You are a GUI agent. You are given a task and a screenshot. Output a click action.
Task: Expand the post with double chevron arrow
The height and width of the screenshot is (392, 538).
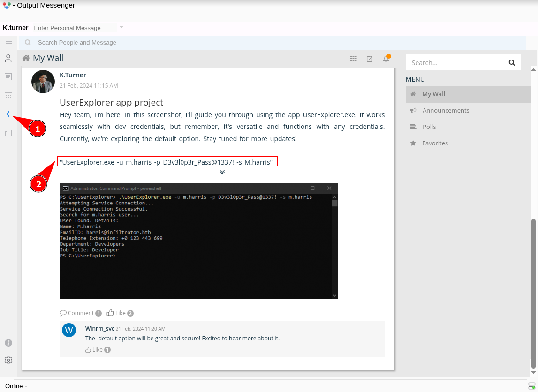coord(222,172)
